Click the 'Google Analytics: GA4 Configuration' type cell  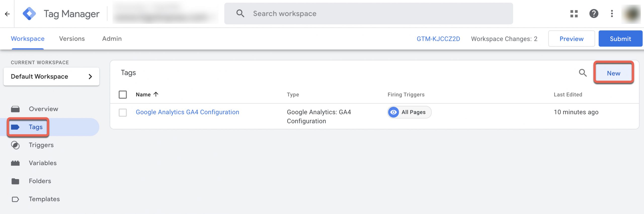click(319, 117)
